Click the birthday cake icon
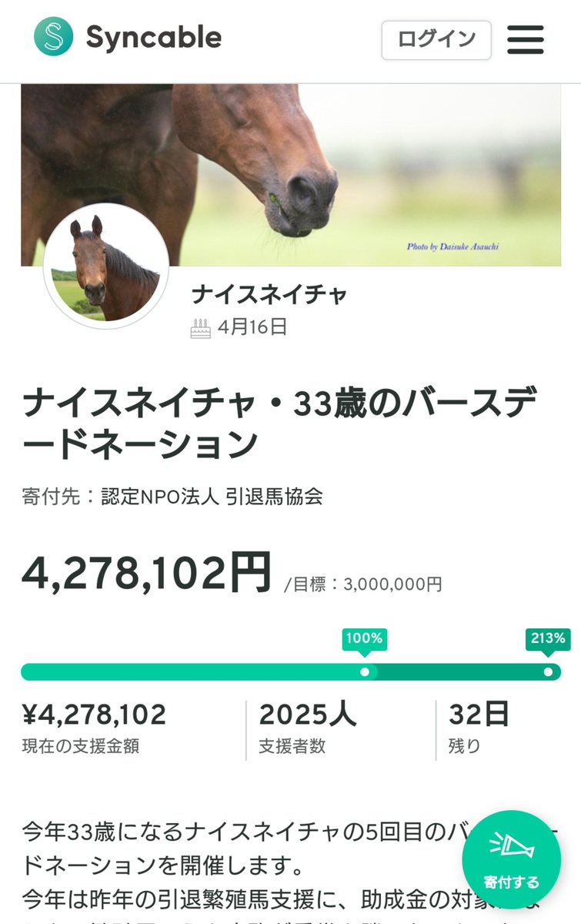 (x=200, y=328)
